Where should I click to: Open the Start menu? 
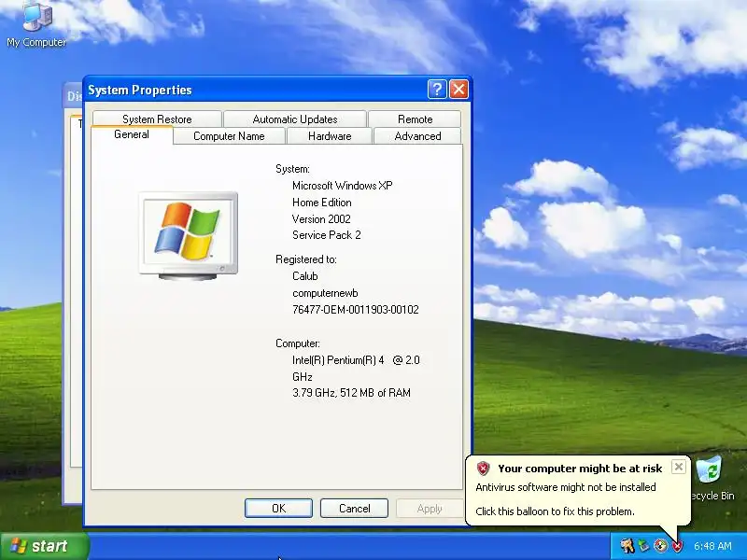(x=44, y=546)
